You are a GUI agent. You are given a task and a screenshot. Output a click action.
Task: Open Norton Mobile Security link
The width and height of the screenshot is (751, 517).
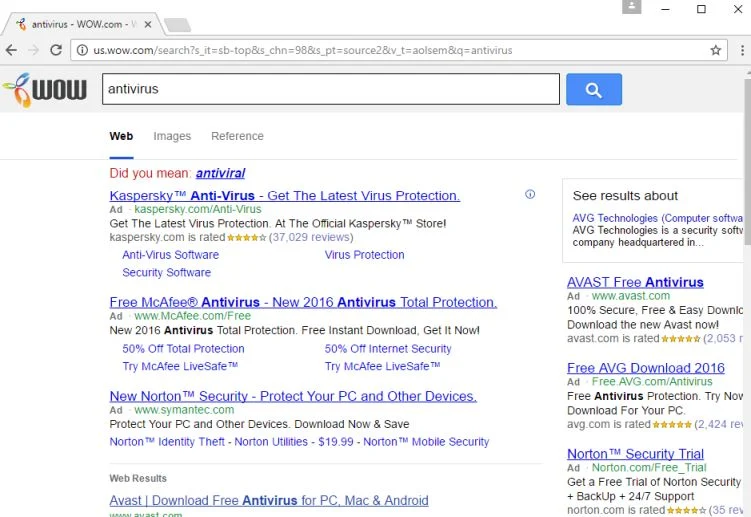click(426, 442)
